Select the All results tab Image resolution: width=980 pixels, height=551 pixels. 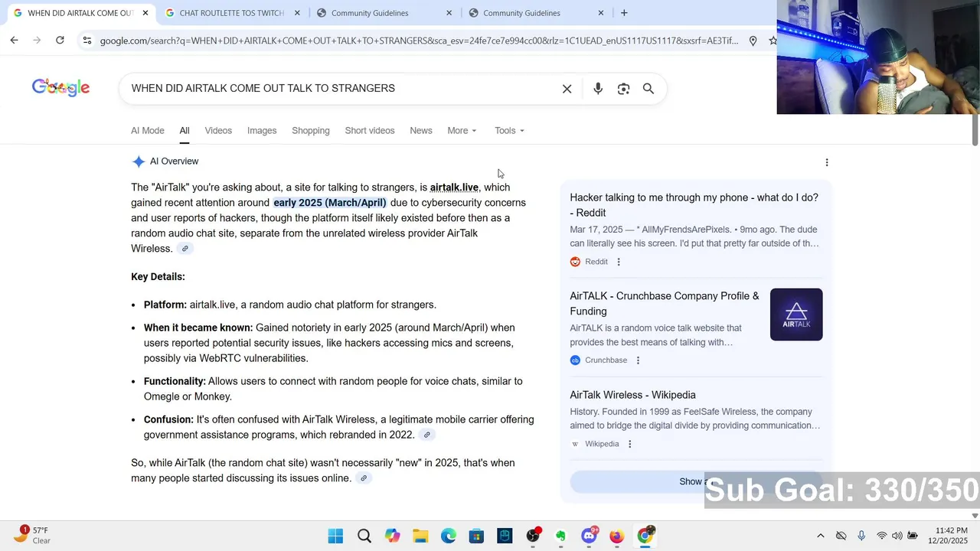[x=185, y=131]
